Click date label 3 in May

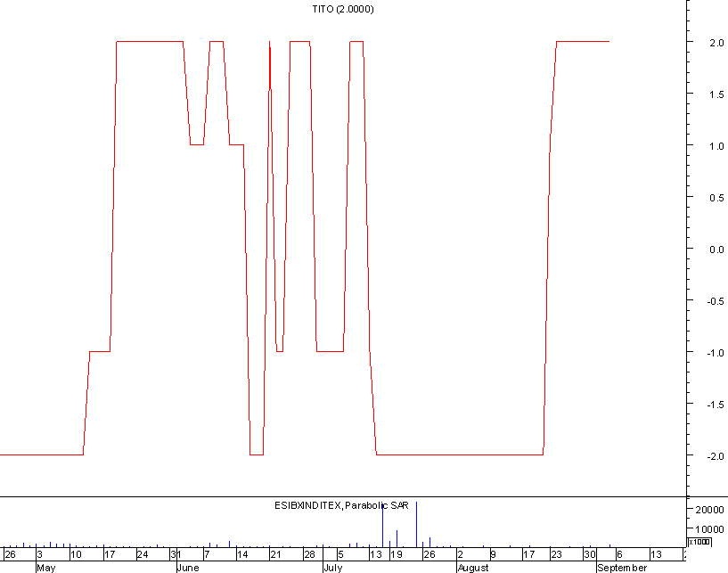[x=40, y=554]
